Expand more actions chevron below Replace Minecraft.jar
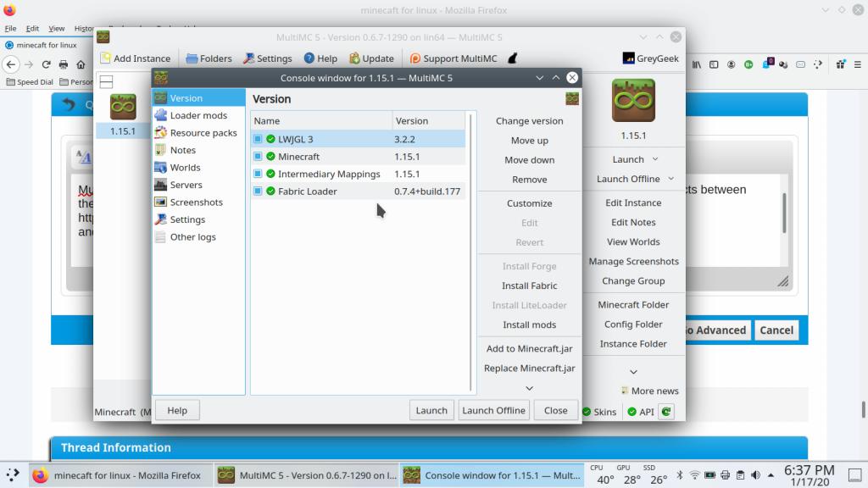 click(x=529, y=388)
